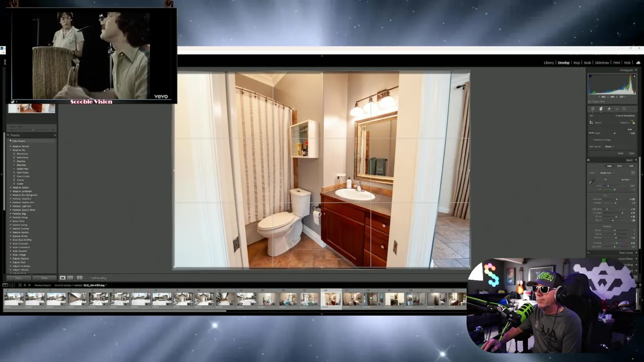644x362 pixels.
Task: Enable Soft Proofing checkbox in toolbar
Action: pos(89,278)
